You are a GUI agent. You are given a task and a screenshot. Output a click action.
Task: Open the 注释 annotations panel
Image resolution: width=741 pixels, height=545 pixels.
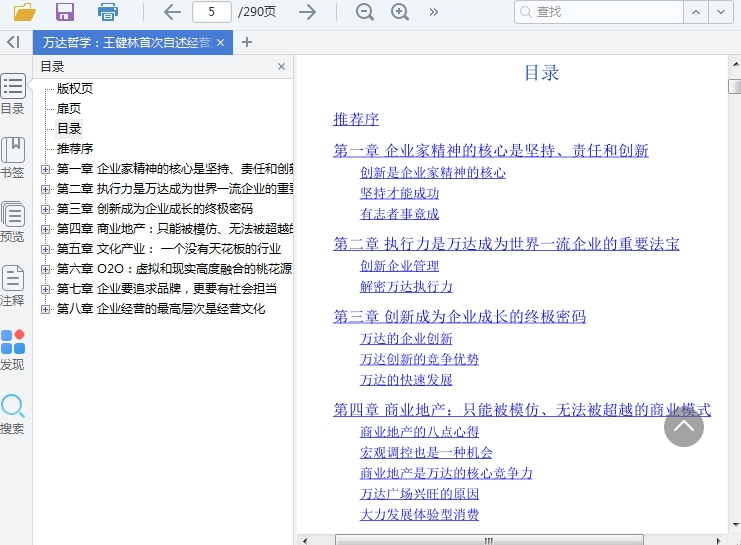point(13,285)
